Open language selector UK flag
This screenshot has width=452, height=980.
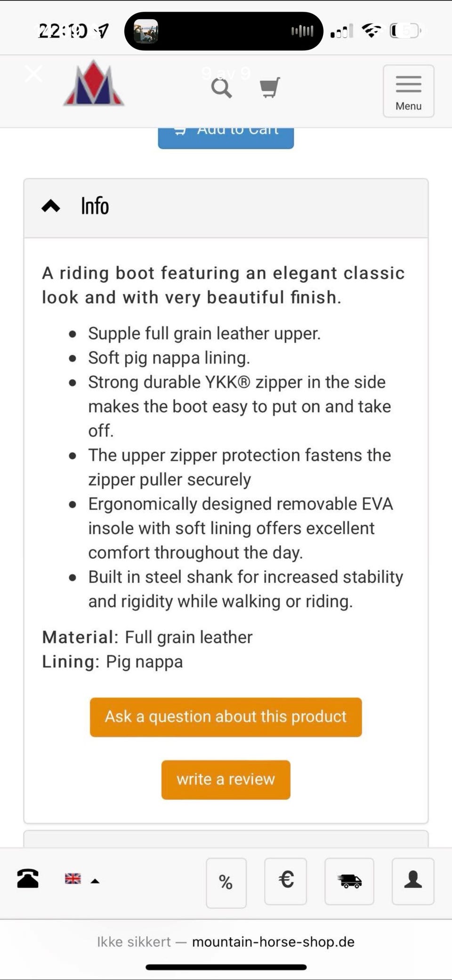pos(73,878)
